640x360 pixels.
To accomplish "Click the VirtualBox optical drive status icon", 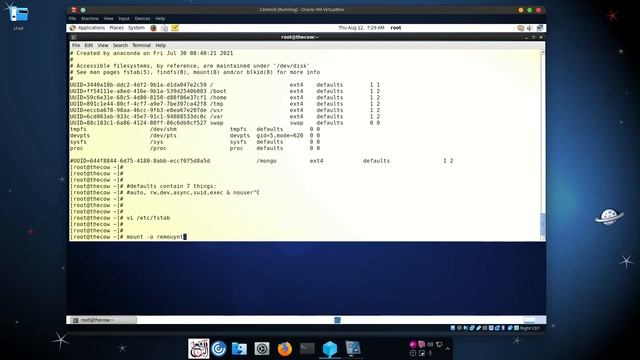I will tap(459, 328).
